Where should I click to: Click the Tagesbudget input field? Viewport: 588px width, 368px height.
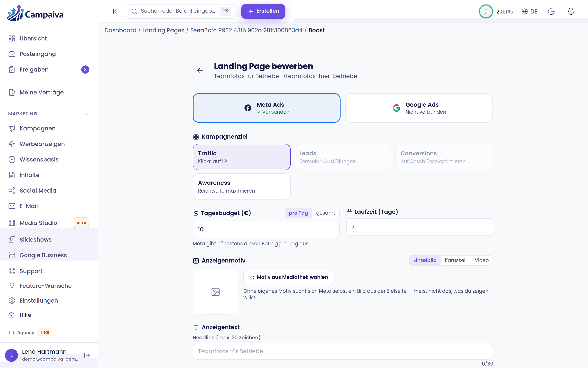(266, 229)
